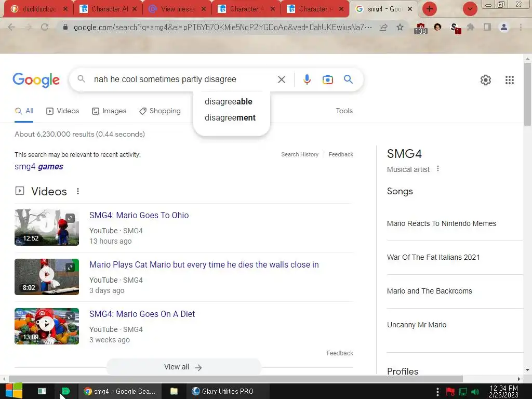This screenshot has height=399, width=532.
Task: Submit search with the blue magnifier icon
Action: [348, 79]
